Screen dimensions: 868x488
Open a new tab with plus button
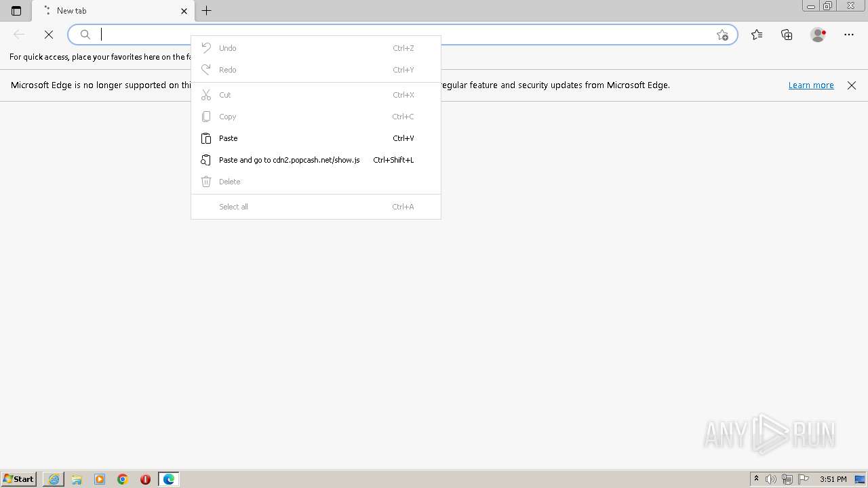[207, 11]
